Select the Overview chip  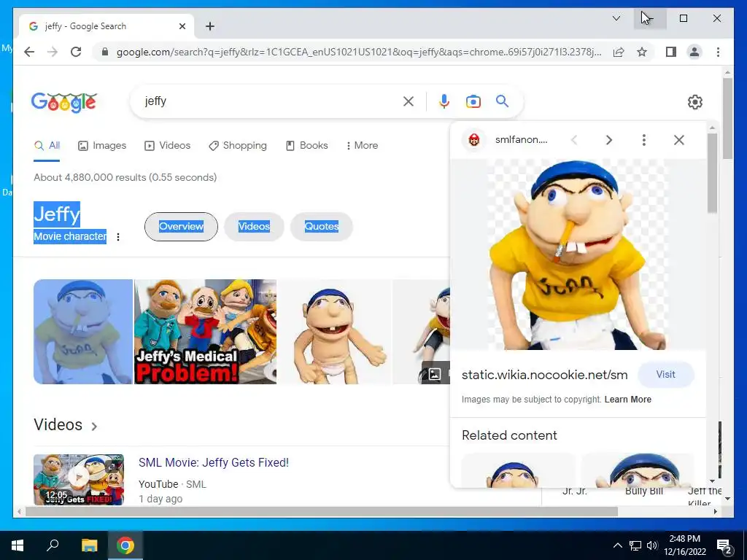pyautogui.click(x=181, y=227)
